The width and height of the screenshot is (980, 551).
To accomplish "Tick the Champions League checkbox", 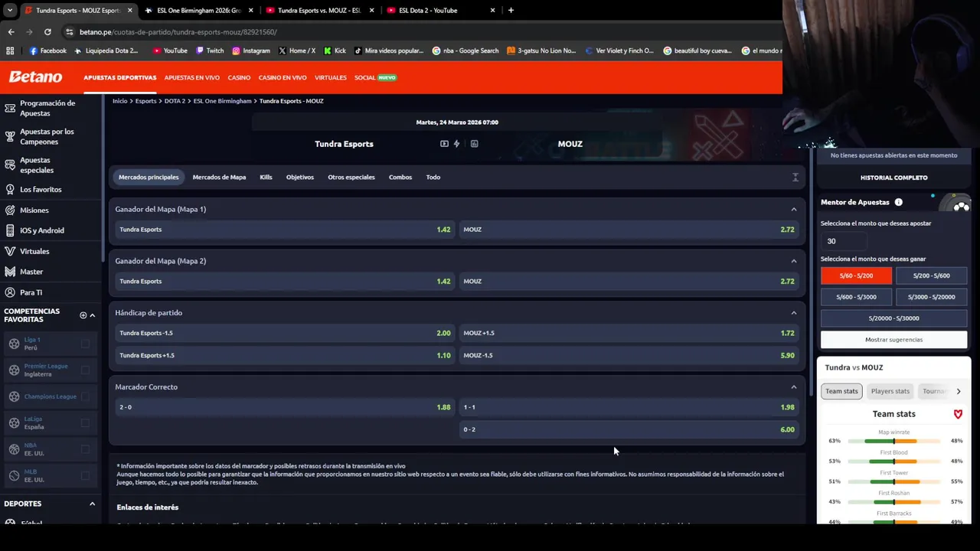I will click(85, 396).
